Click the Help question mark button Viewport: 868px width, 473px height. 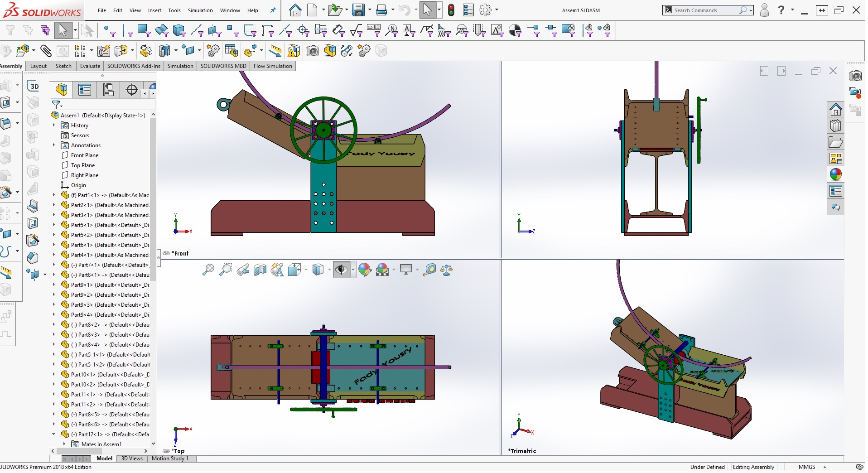[781, 10]
